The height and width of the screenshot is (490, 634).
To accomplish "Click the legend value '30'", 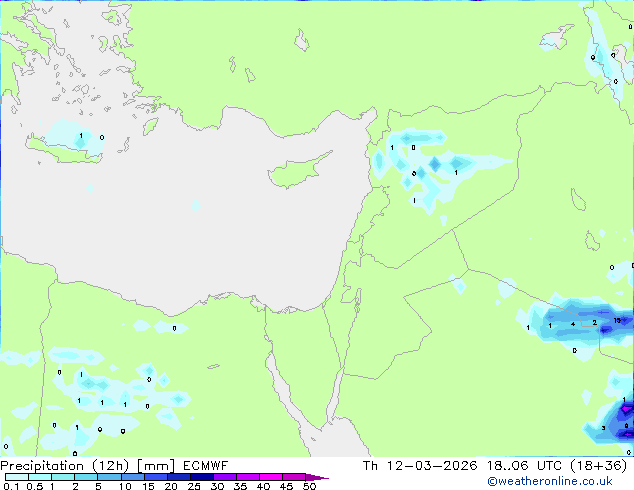I will (217, 486).
